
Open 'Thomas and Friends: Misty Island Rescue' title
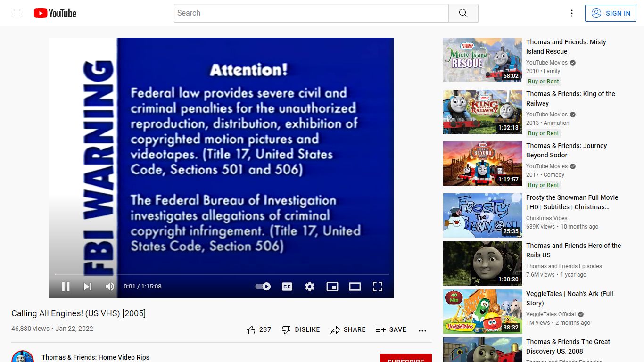pyautogui.click(x=566, y=47)
